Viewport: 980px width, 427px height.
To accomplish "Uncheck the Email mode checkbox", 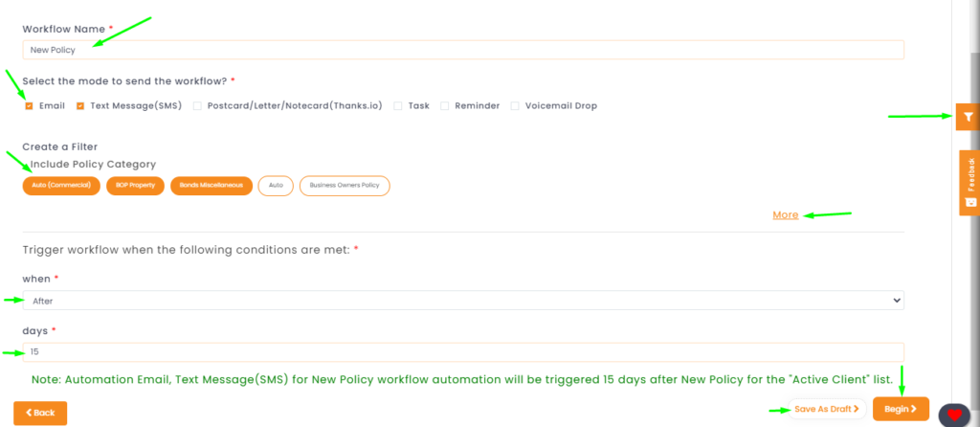I will pyautogui.click(x=29, y=106).
